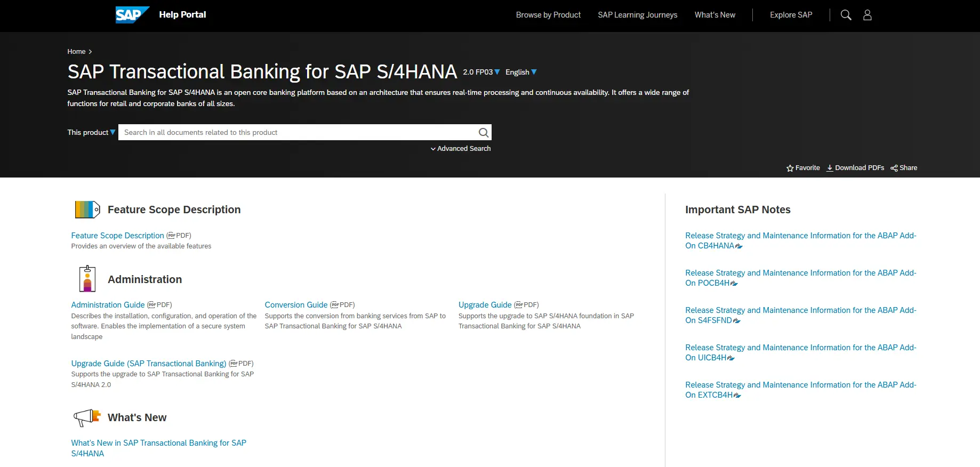Viewport: 980px width, 467px height.
Task: Click the Favorite button label
Action: point(808,168)
